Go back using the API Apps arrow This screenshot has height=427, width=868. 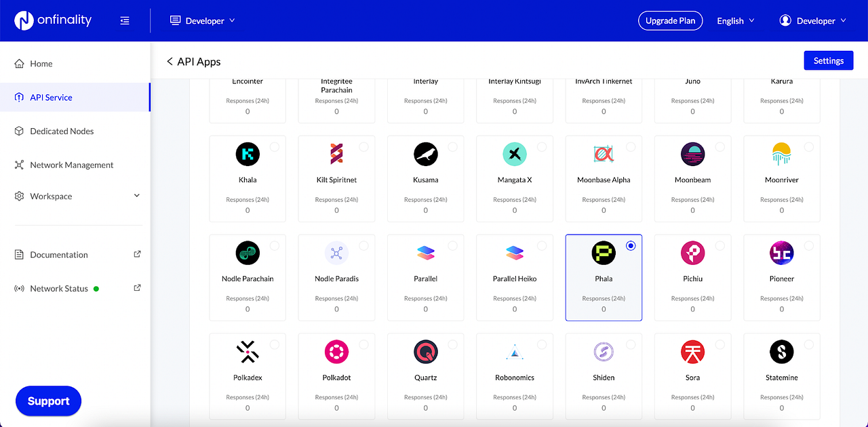[x=170, y=62]
